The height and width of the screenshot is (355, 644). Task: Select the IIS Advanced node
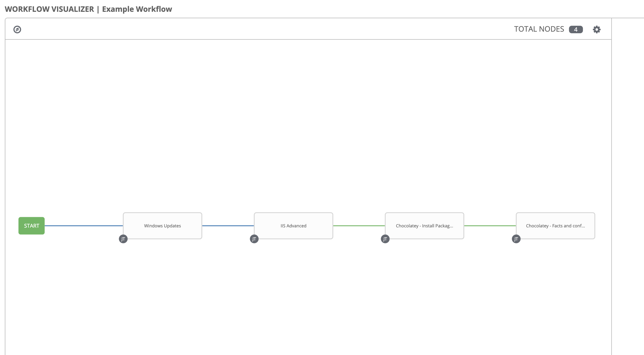point(293,225)
